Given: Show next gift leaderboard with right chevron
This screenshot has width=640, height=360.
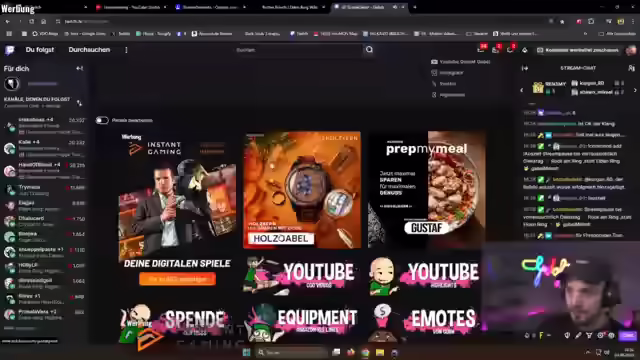Looking at the screenshot, I should click(x=635, y=90).
